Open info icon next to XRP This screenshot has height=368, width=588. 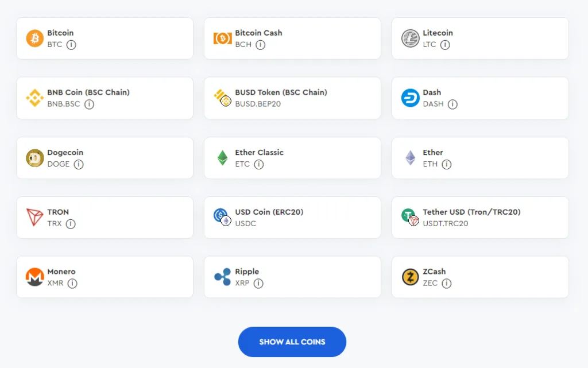258,283
